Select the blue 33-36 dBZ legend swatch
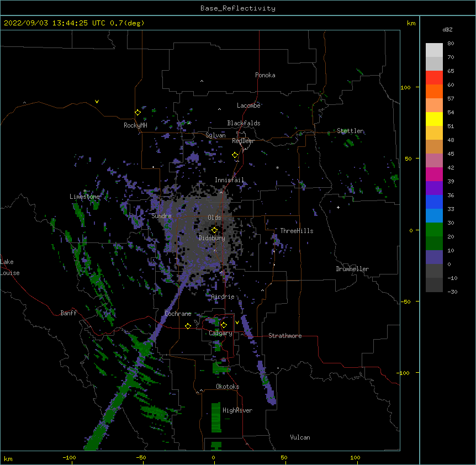Viewport: 476px width, 465px height. pyautogui.click(x=434, y=202)
